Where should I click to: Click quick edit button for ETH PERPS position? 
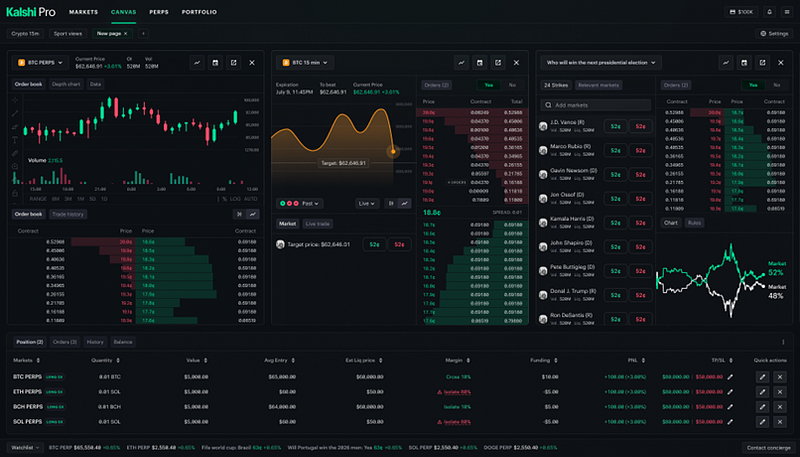[x=762, y=392]
